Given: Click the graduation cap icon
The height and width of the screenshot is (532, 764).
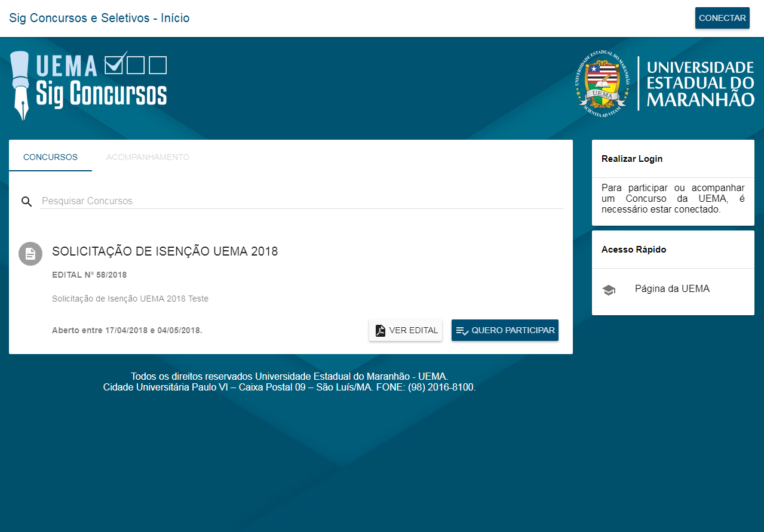Looking at the screenshot, I should pyautogui.click(x=609, y=290).
